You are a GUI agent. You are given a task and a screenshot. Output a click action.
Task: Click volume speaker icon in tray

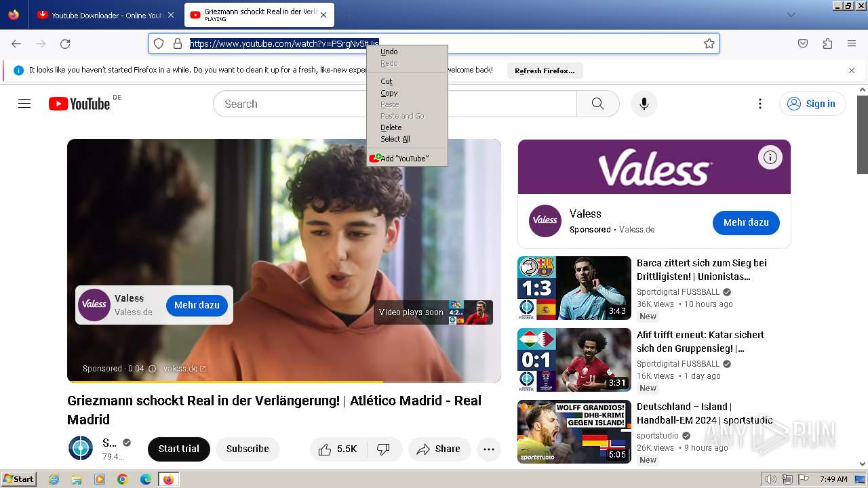(x=771, y=479)
